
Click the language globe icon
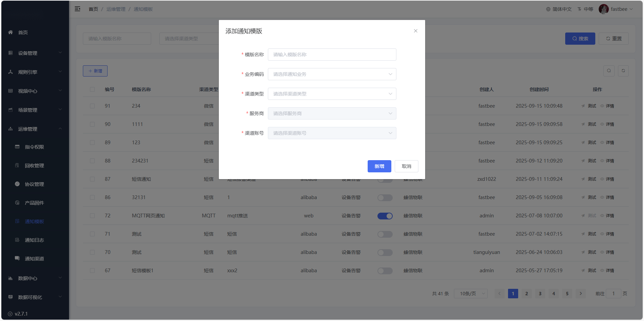[548, 9]
